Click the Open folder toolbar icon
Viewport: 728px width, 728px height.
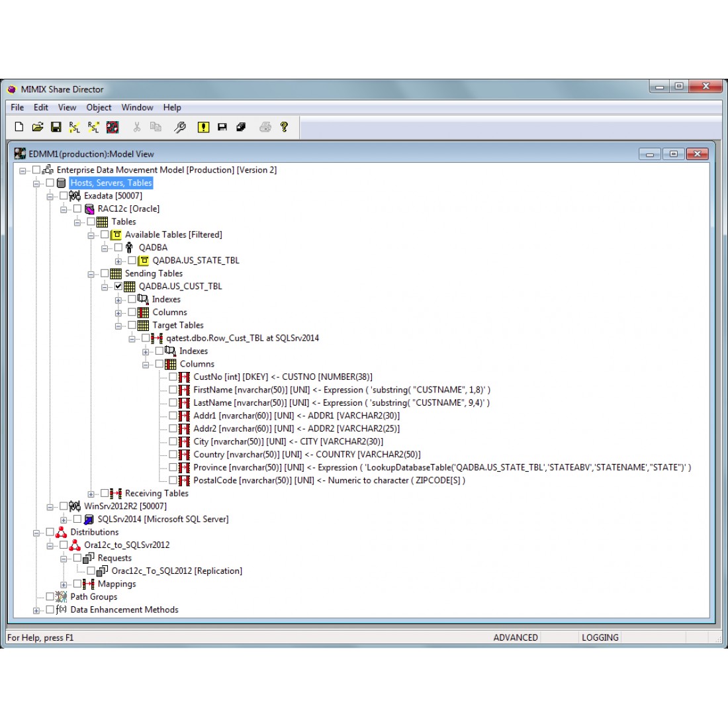(38, 127)
